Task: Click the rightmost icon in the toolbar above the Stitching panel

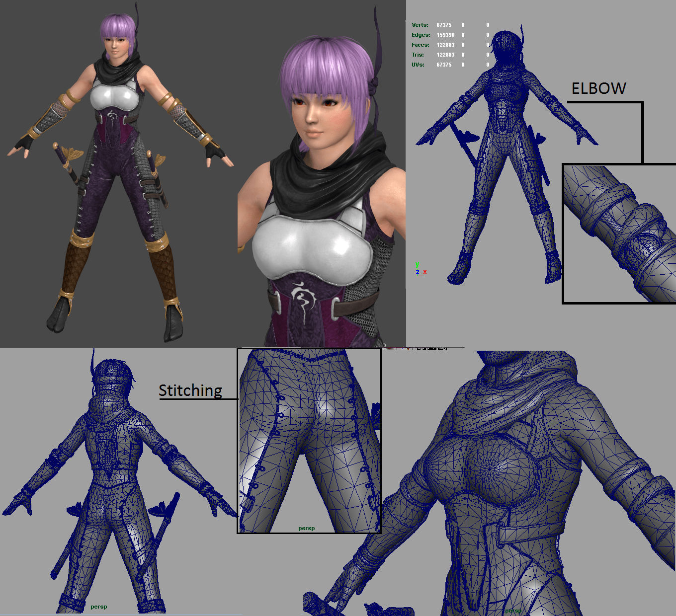Action: click(x=442, y=349)
